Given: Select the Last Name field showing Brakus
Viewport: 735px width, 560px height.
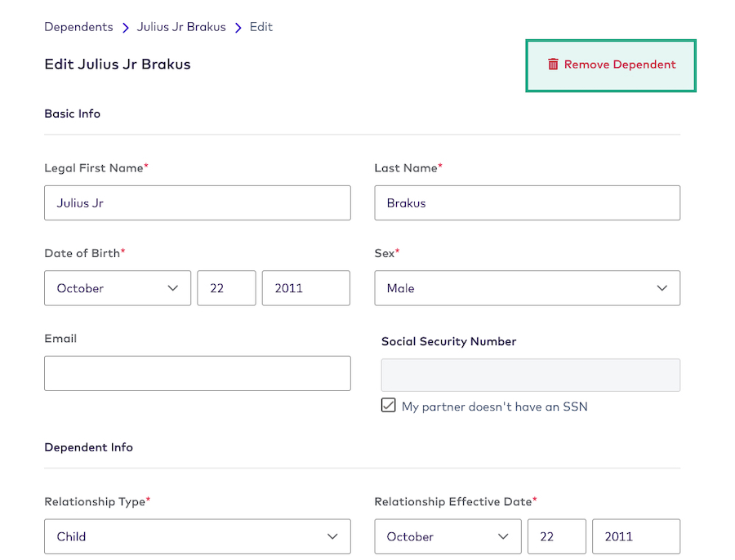Looking at the screenshot, I should [527, 202].
